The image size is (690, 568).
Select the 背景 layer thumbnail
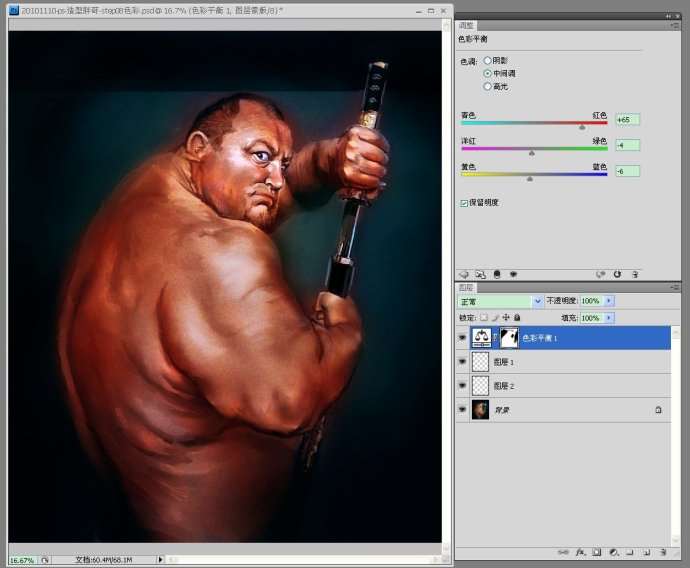tap(481, 410)
